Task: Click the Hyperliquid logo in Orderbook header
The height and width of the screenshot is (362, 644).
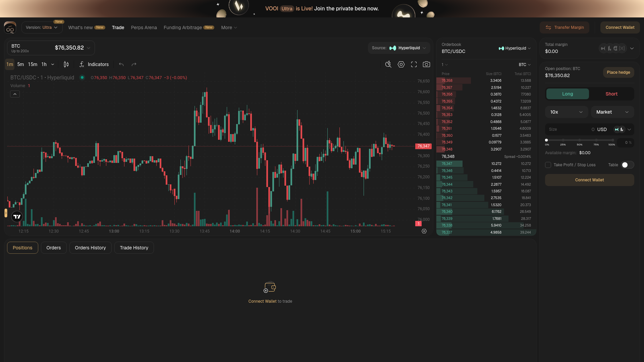Action: click(501, 48)
